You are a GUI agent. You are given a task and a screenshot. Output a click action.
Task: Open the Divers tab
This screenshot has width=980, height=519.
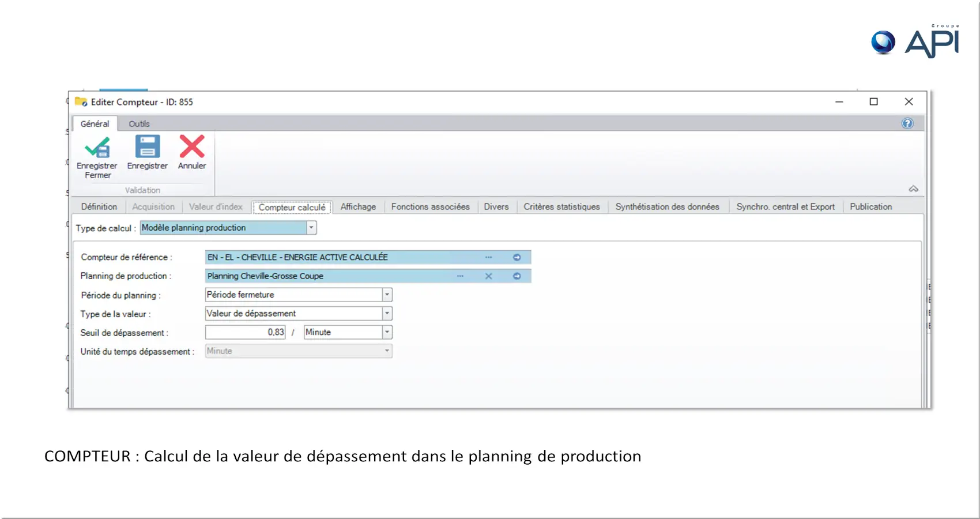click(x=496, y=206)
